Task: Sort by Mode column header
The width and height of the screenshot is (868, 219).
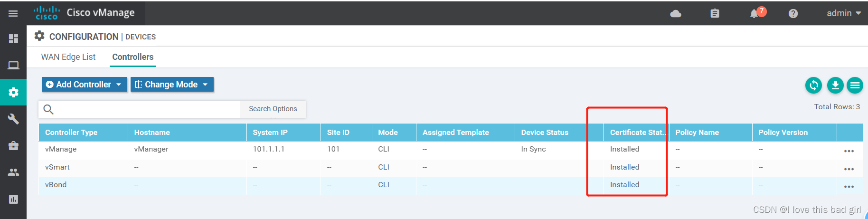Action: click(x=394, y=133)
